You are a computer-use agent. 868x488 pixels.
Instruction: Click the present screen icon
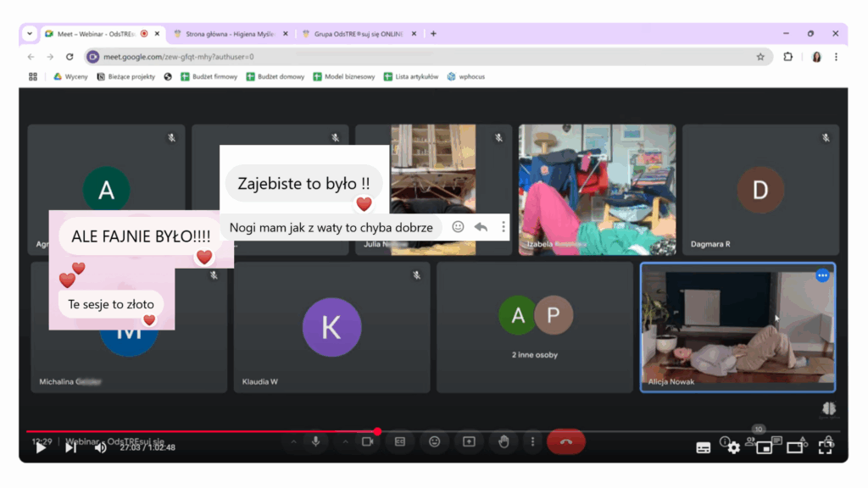469,441
